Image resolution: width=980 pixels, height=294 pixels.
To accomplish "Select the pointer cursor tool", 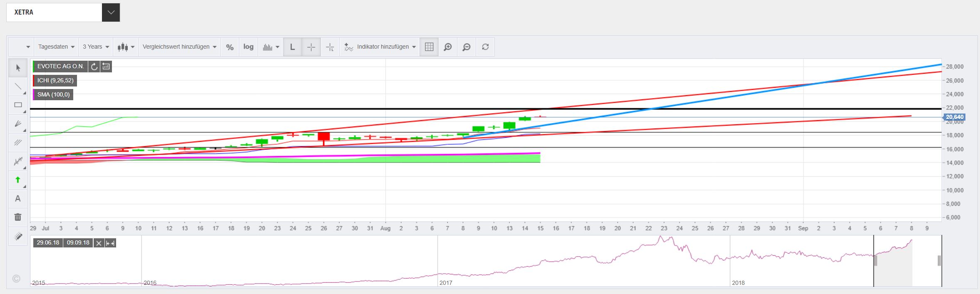I will (18, 68).
